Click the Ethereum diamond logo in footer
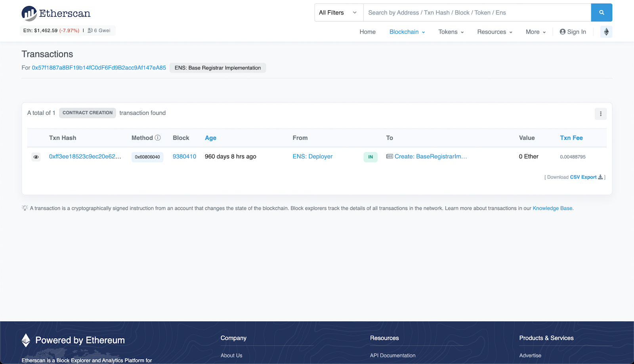 click(x=26, y=340)
